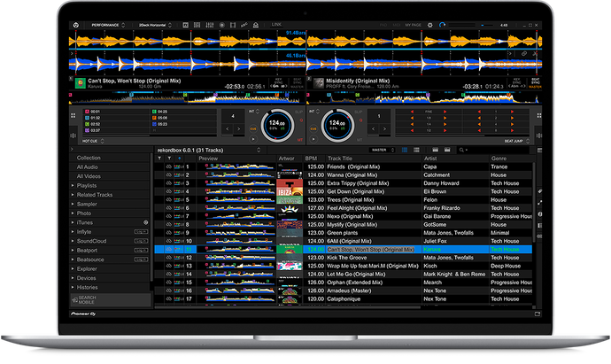The height and width of the screenshot is (364, 611).
Task: Open the PERFORMANCE mode dropdown
Action: point(108,25)
